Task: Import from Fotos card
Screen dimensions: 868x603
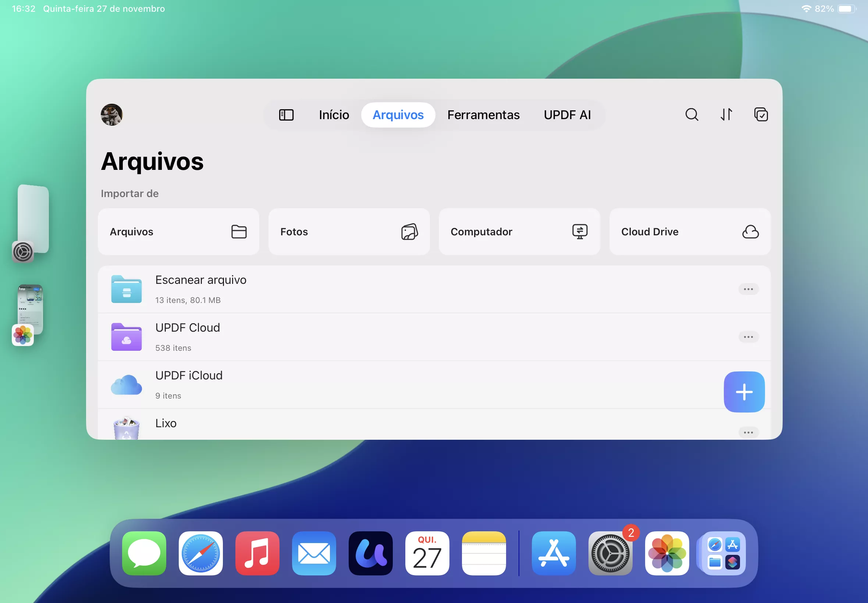Action: pos(348,232)
